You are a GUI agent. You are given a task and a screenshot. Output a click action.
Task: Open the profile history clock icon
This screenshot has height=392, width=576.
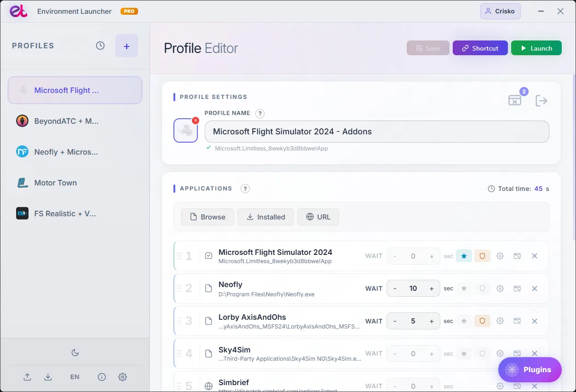coord(100,46)
